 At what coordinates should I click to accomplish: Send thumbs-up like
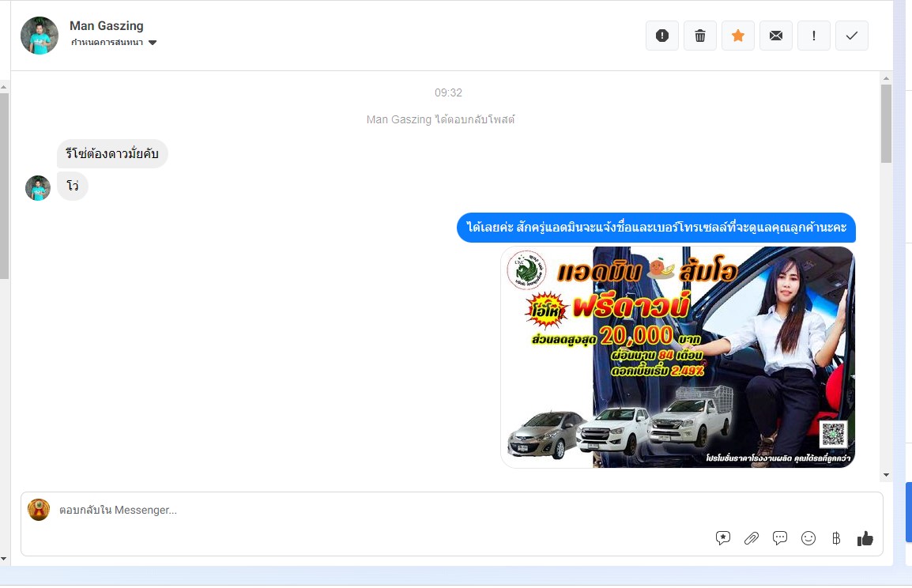[865, 538]
